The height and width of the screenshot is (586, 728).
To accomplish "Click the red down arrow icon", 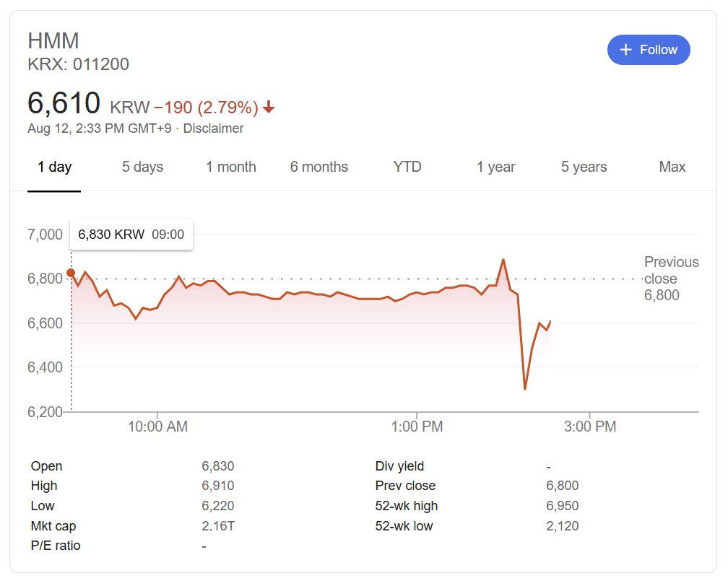I will [x=269, y=108].
